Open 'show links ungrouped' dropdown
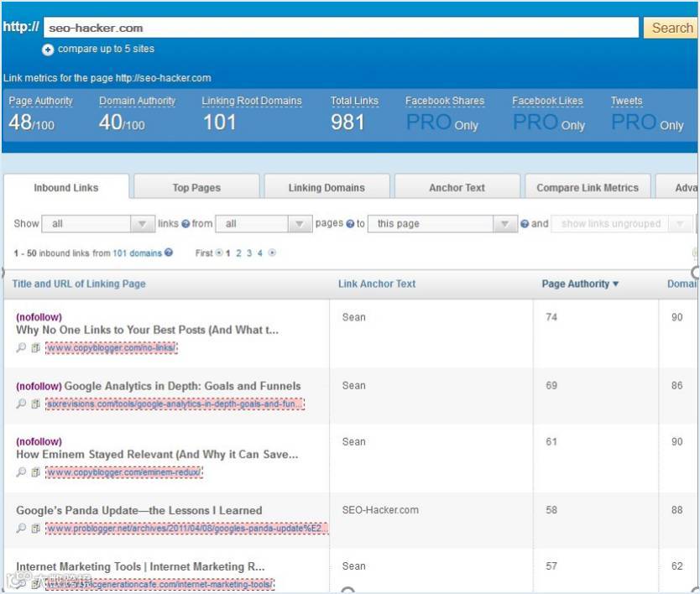The height and width of the screenshot is (594, 700). (x=622, y=224)
